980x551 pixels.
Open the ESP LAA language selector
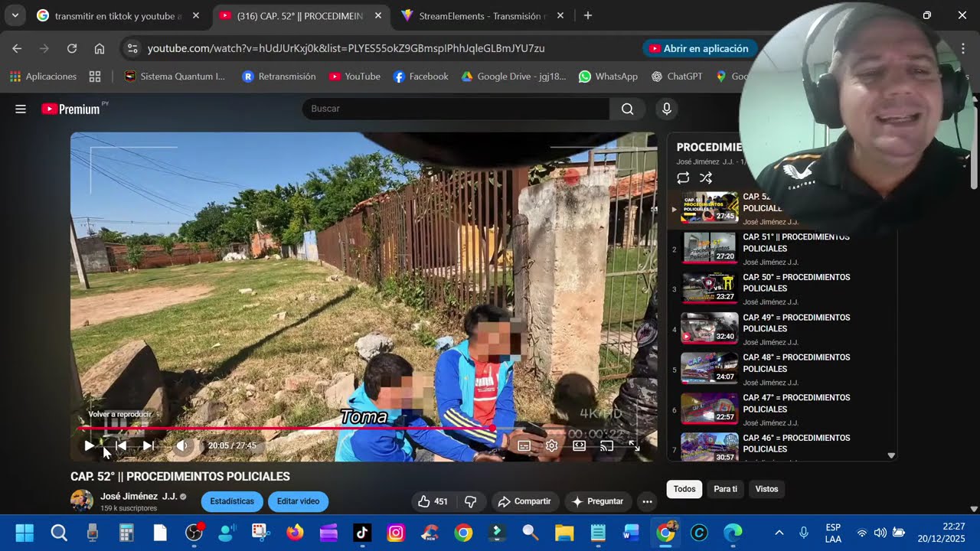click(833, 533)
